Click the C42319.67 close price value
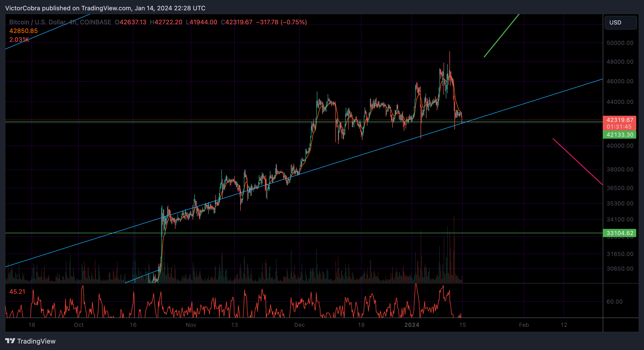 [237, 22]
